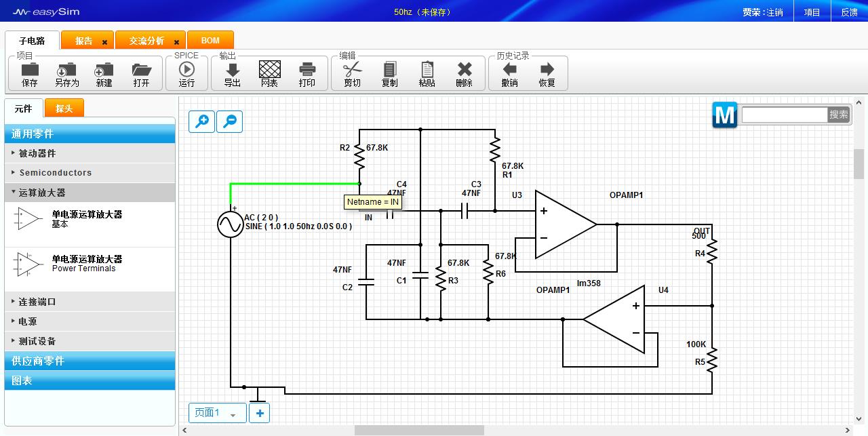Expand the 测试设备 category

90,341
